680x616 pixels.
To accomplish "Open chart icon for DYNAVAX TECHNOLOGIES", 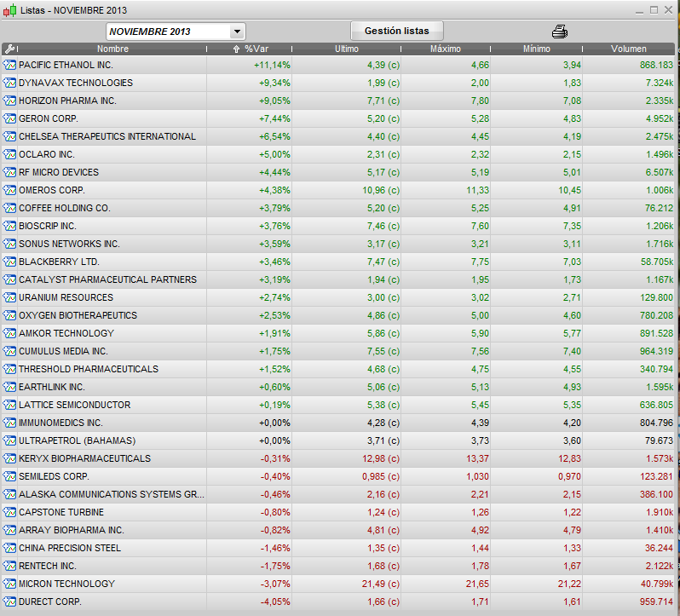I will (x=9, y=83).
